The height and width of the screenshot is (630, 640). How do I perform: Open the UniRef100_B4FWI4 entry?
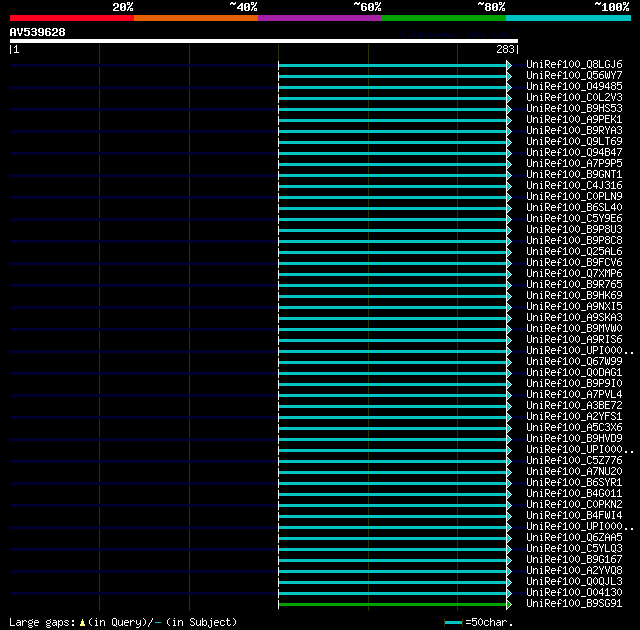[574, 516]
